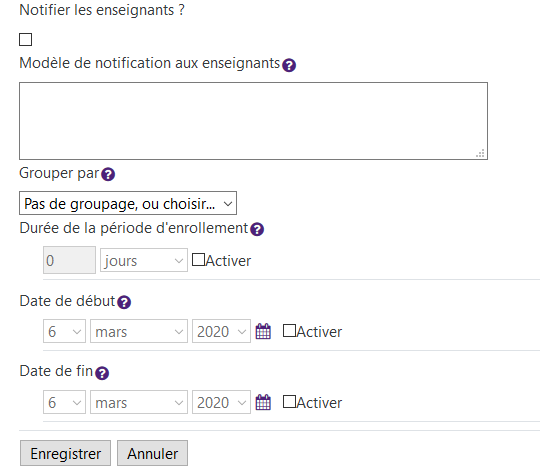
Task: Open the jours unit dropdown
Action: (x=144, y=260)
